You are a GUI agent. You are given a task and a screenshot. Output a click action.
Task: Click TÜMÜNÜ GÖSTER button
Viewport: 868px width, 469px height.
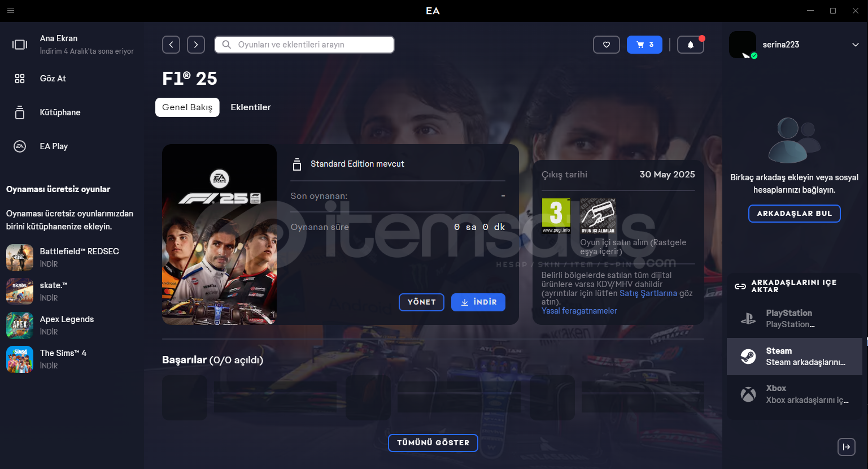pos(433,443)
